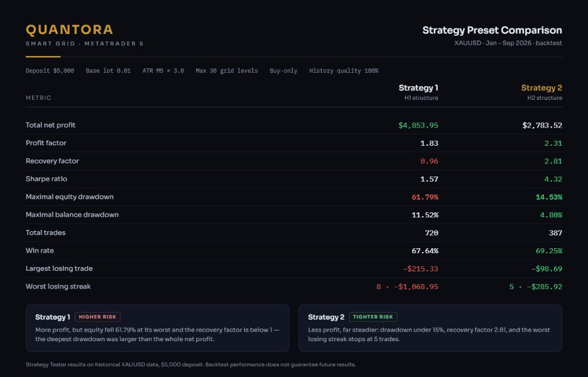
Task: Select the Strategy 1 column header
Action: pyautogui.click(x=418, y=88)
